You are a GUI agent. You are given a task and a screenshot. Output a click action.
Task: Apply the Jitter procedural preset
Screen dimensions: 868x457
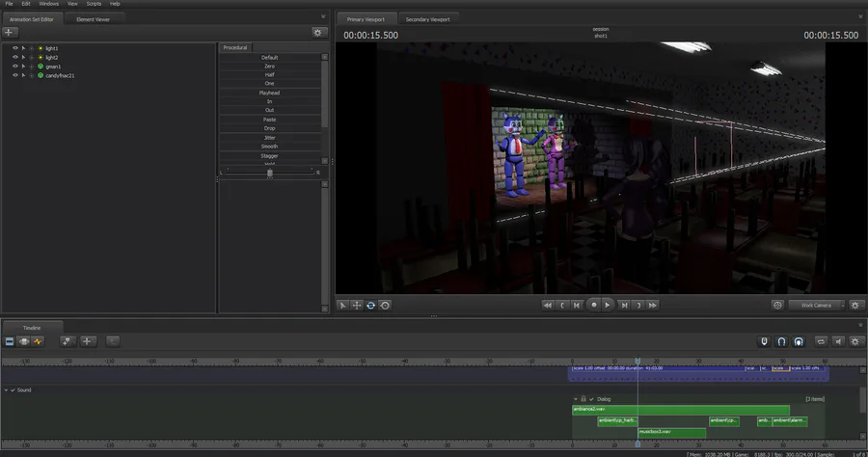coord(270,138)
